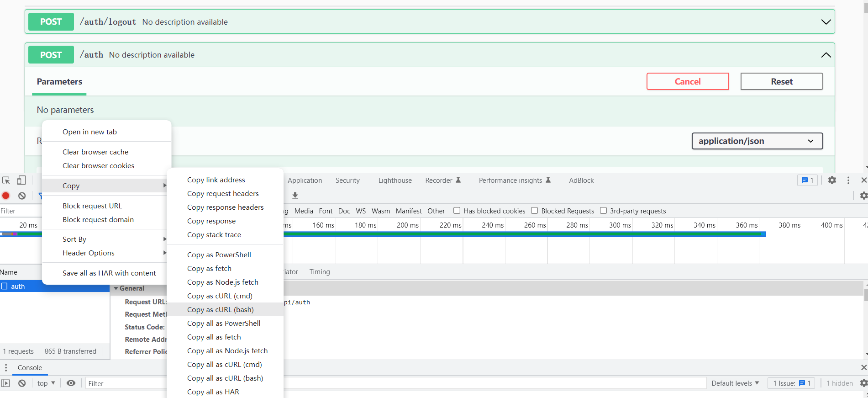Open the Sort By submenu

click(x=107, y=239)
